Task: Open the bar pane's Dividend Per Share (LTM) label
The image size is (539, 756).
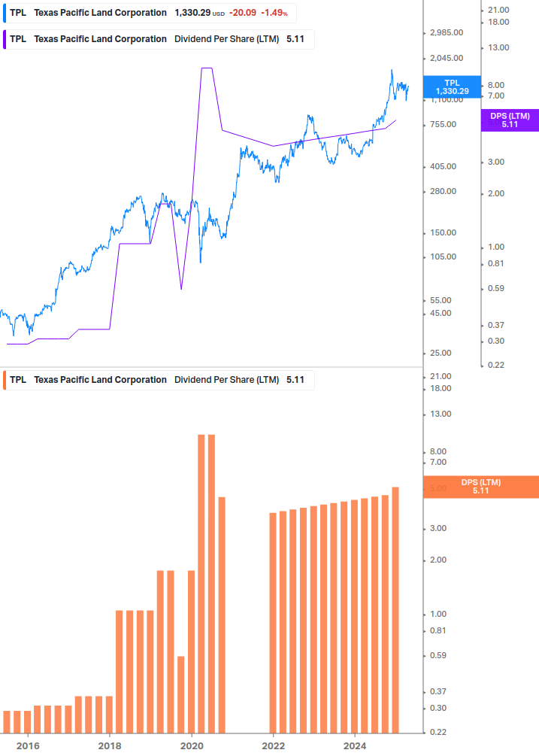Action: click(x=226, y=380)
